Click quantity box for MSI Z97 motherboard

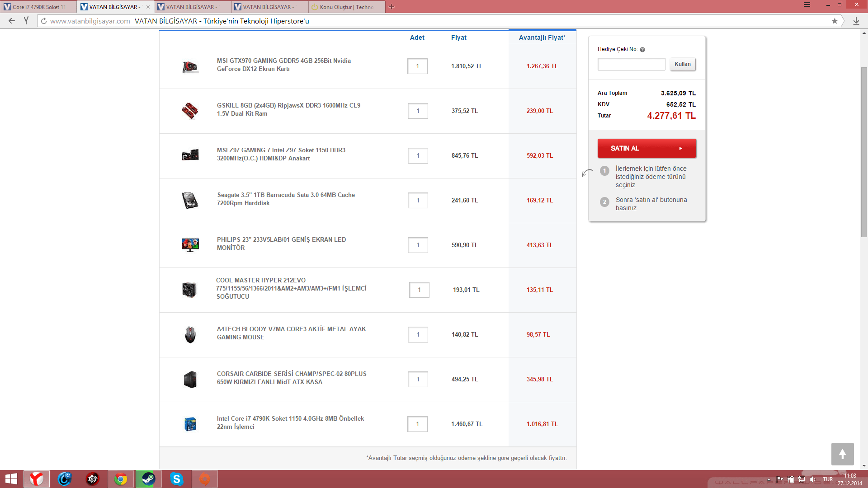[418, 155]
